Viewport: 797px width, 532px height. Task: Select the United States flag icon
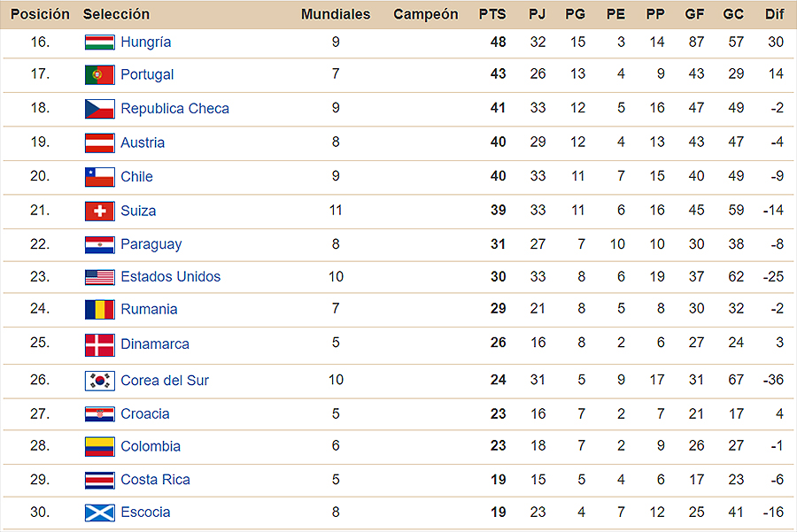click(x=99, y=277)
